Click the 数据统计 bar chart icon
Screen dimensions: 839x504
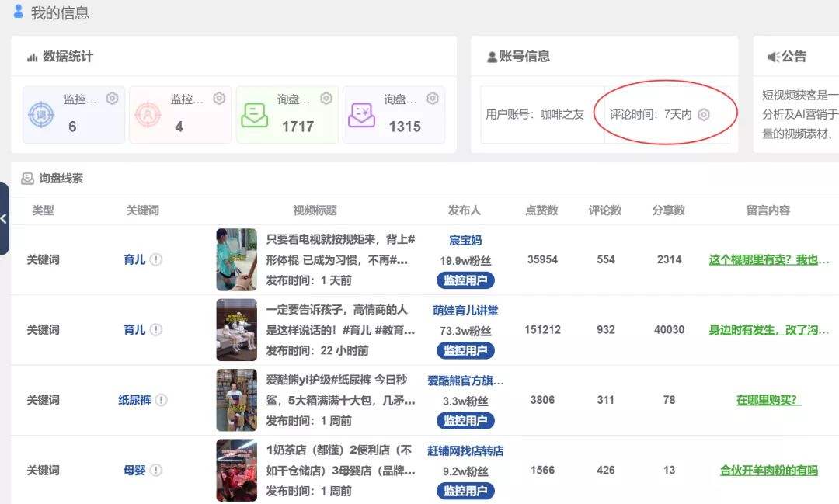point(32,57)
